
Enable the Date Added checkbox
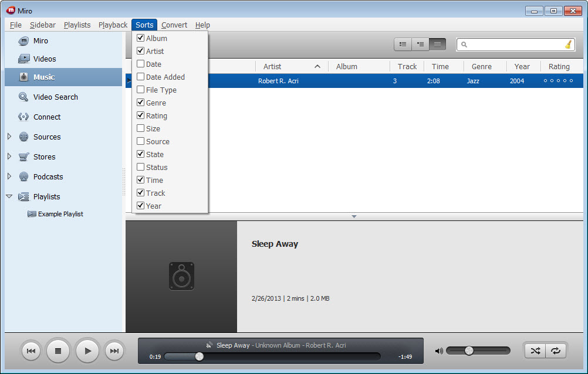(x=141, y=76)
